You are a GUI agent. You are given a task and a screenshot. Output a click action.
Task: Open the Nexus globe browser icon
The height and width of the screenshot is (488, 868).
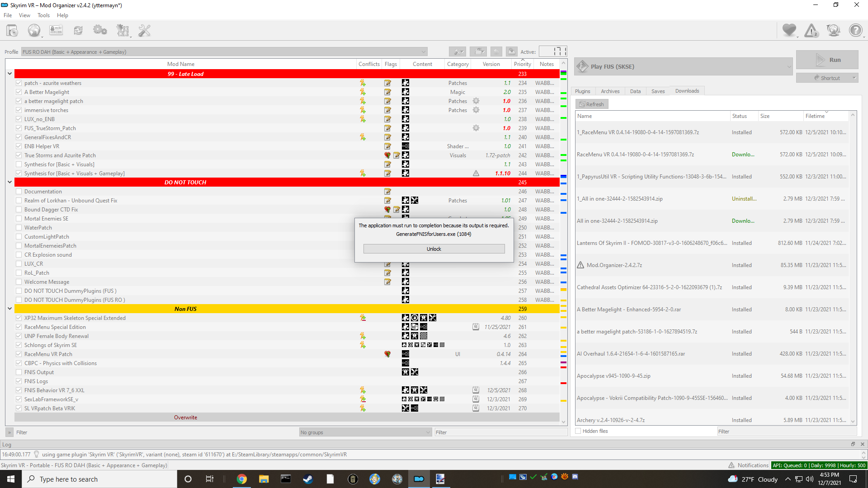coord(34,31)
